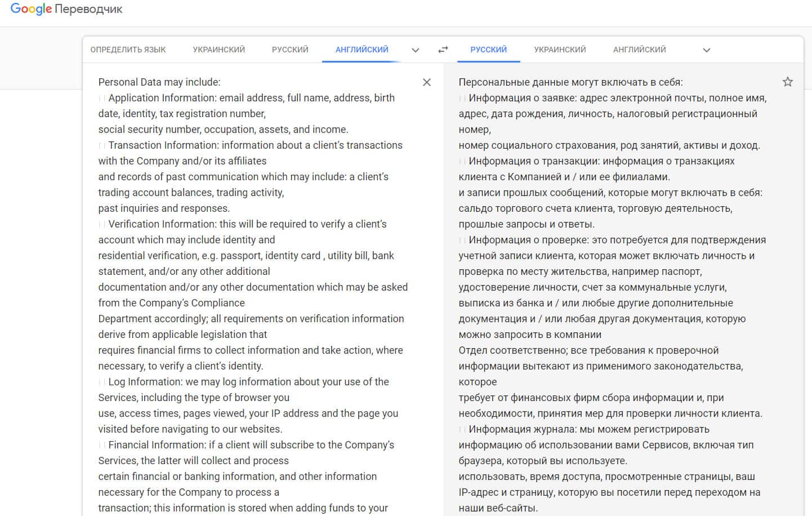This screenshot has height=516, width=812.
Task: Click the translated 'Информация о транзакции' line
Action: pos(601,161)
